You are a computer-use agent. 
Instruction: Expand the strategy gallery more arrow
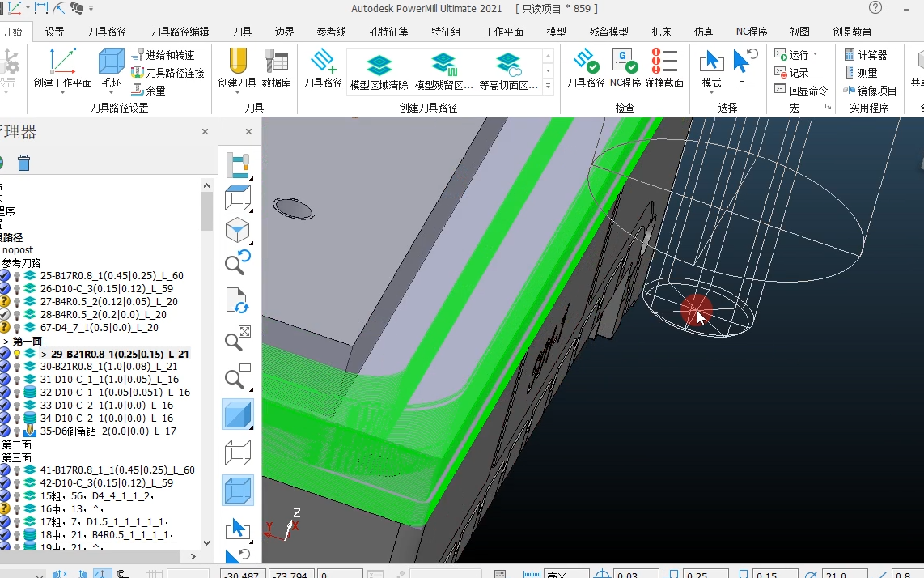coord(548,86)
